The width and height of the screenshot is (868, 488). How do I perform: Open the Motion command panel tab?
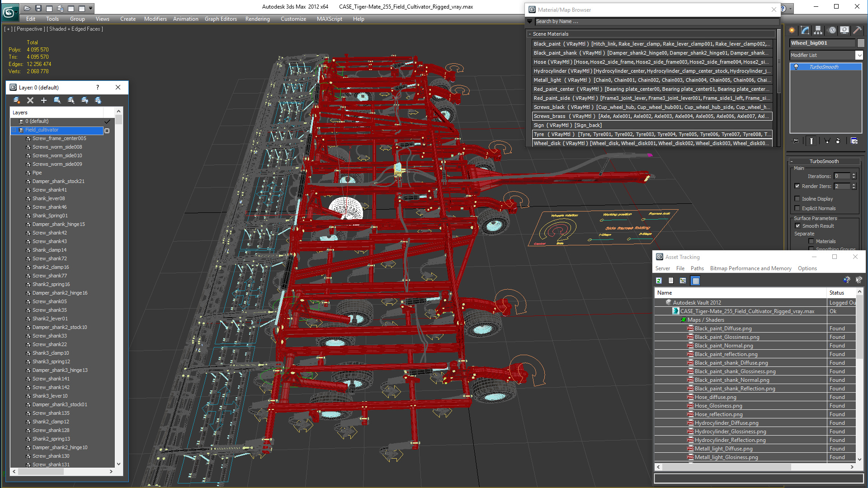[x=832, y=30]
